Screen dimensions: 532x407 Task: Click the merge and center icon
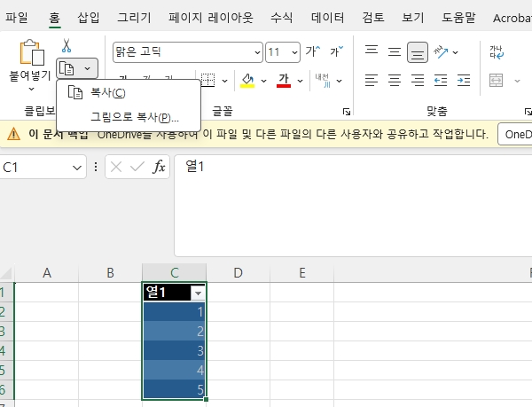click(x=496, y=81)
